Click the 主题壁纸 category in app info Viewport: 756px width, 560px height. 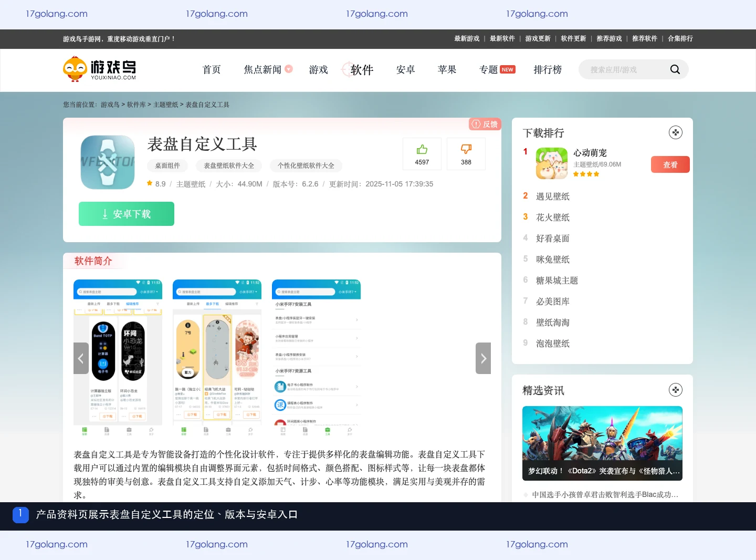coord(191,184)
